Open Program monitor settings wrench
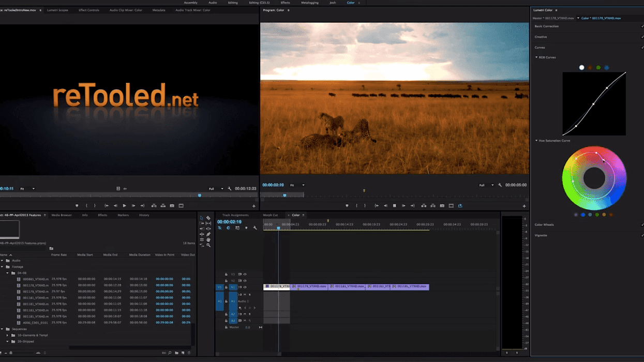The width and height of the screenshot is (644, 362). tap(500, 185)
